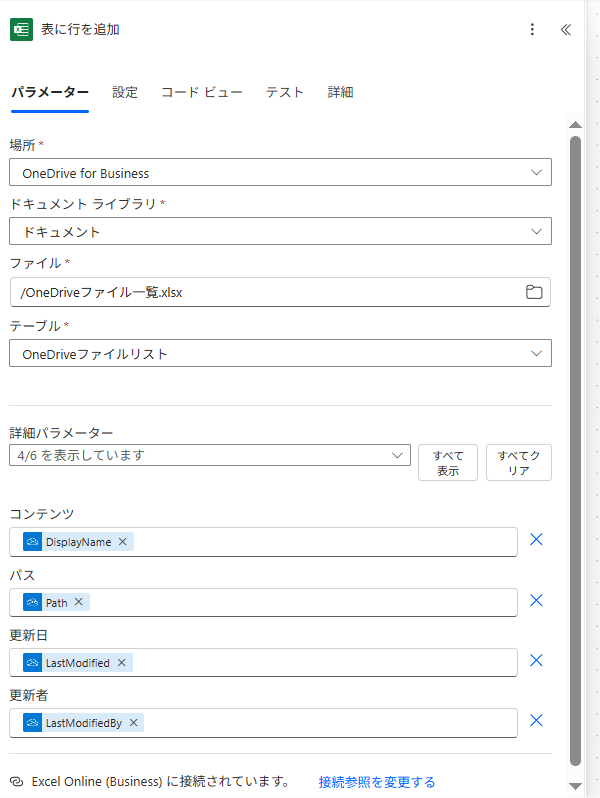Open the テーブル dropdown OneDriveファイルリスト
Screen dimensions: 600x798
pyautogui.click(x=280, y=354)
